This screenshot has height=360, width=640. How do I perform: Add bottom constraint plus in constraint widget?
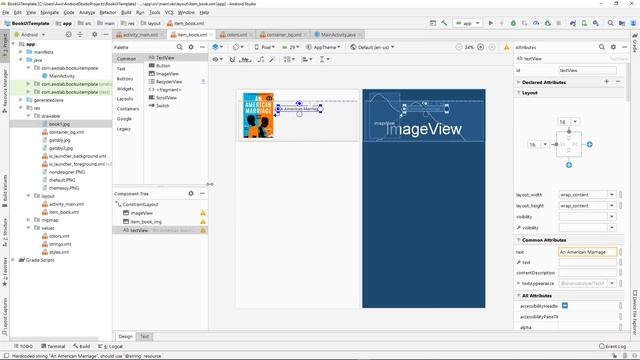[x=569, y=165]
